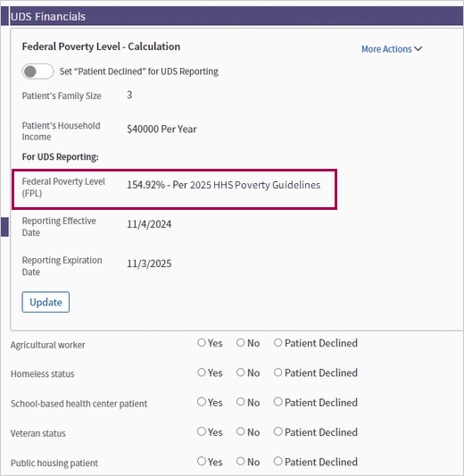Toggle the Patient Declined for UDS Reporting switch
The width and height of the screenshot is (464, 476).
point(37,71)
